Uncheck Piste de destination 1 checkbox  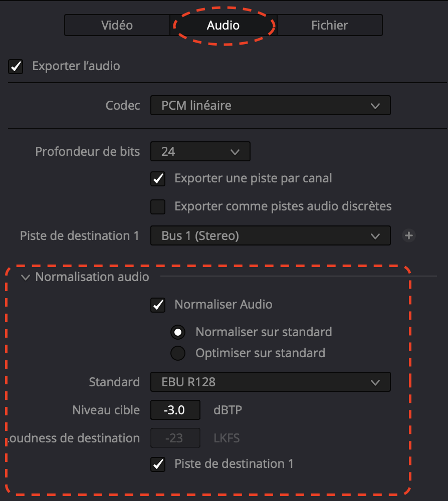point(158,464)
